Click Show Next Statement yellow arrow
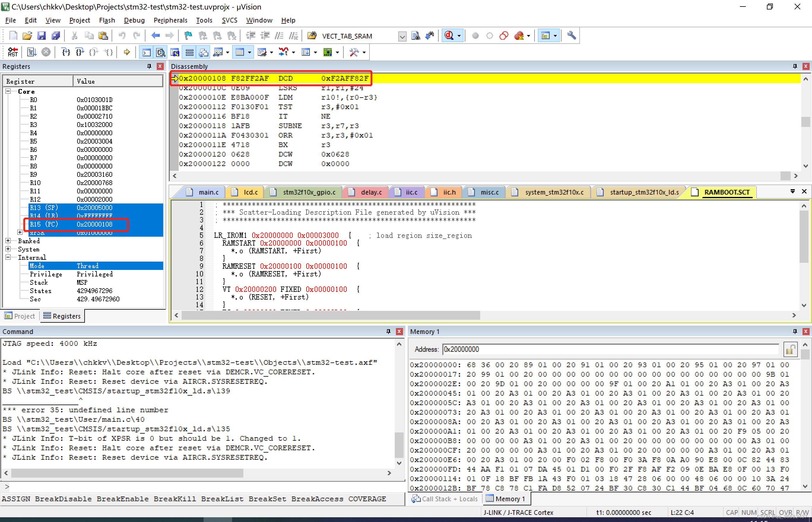 click(127, 52)
